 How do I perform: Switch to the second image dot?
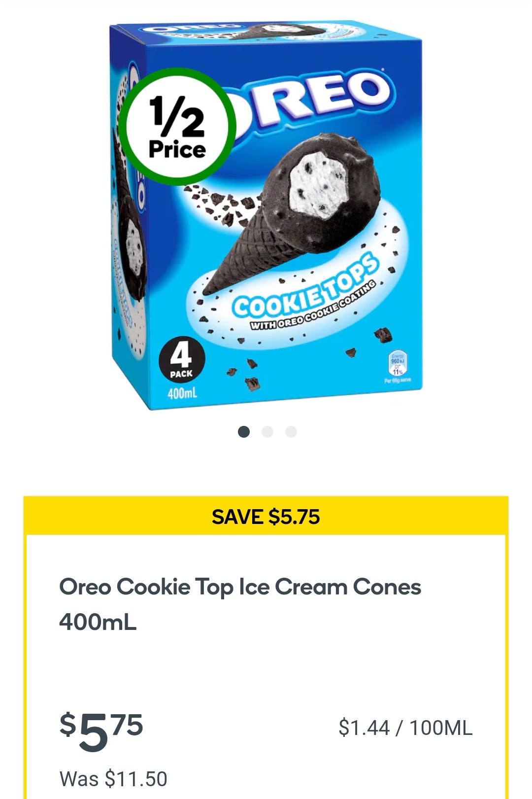click(x=267, y=432)
